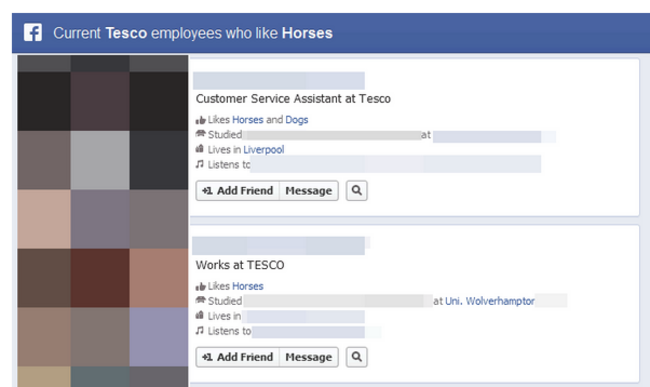Click home icon beside Lives in Liverpool

tap(200, 148)
